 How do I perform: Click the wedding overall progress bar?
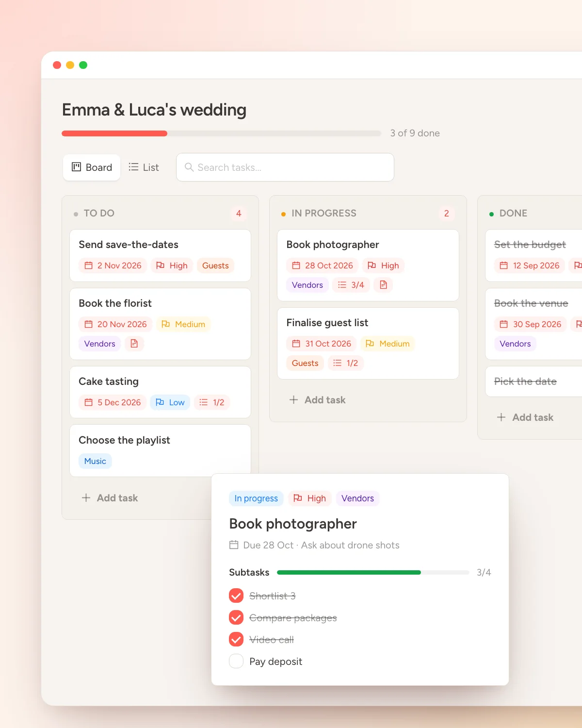[222, 133]
